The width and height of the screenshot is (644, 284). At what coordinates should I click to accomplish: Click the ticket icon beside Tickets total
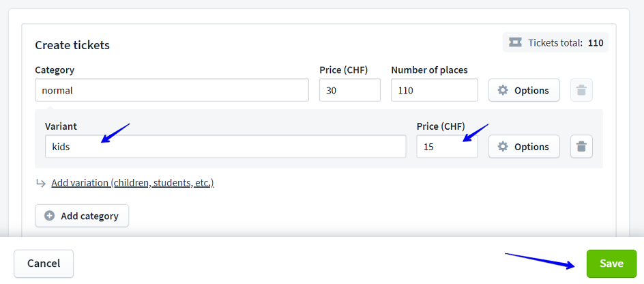tap(516, 42)
